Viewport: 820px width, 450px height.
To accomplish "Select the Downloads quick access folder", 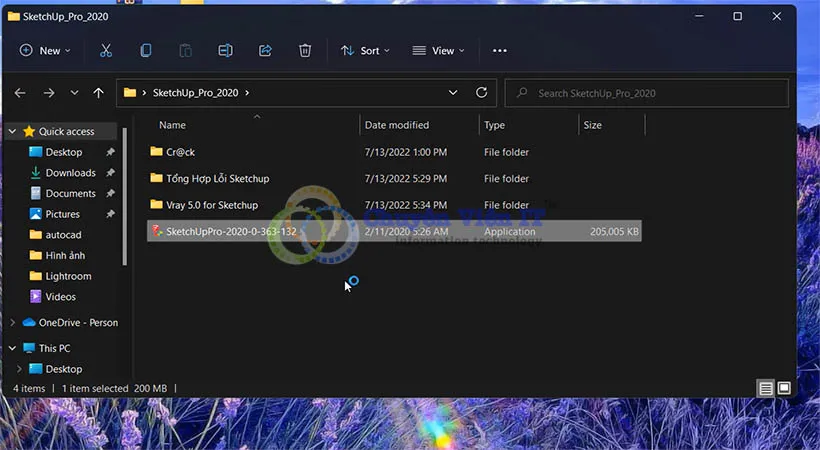I will click(x=70, y=173).
